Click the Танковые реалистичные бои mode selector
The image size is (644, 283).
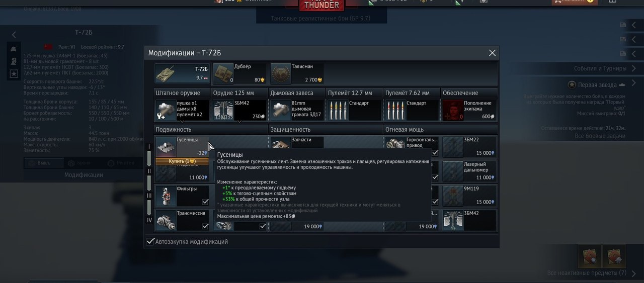tap(322, 19)
